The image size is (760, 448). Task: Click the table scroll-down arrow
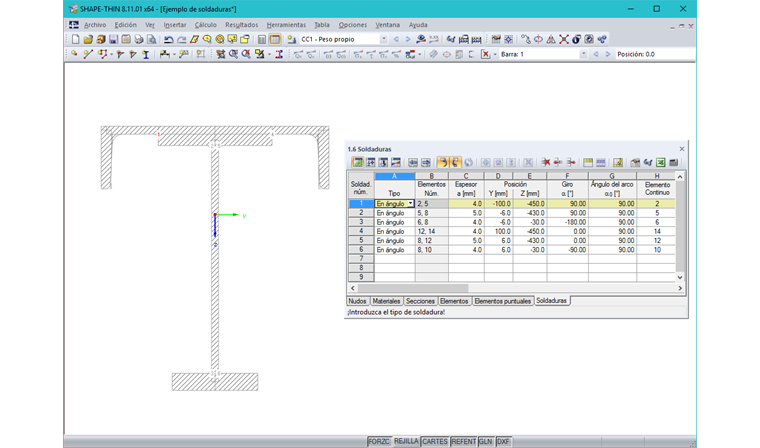680,277
